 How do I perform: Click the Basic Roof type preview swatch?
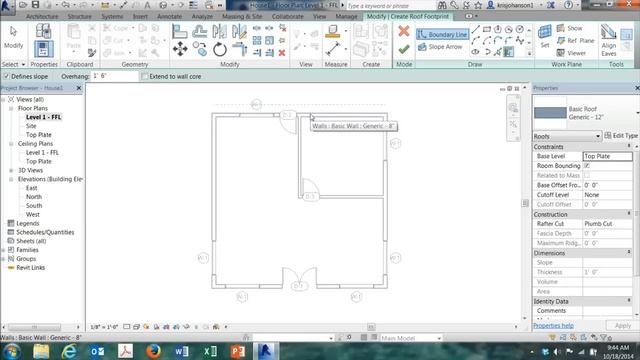coord(550,113)
